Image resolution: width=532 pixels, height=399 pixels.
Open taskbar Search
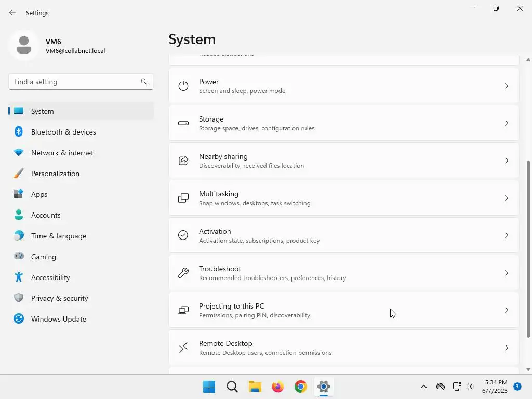pos(232,387)
